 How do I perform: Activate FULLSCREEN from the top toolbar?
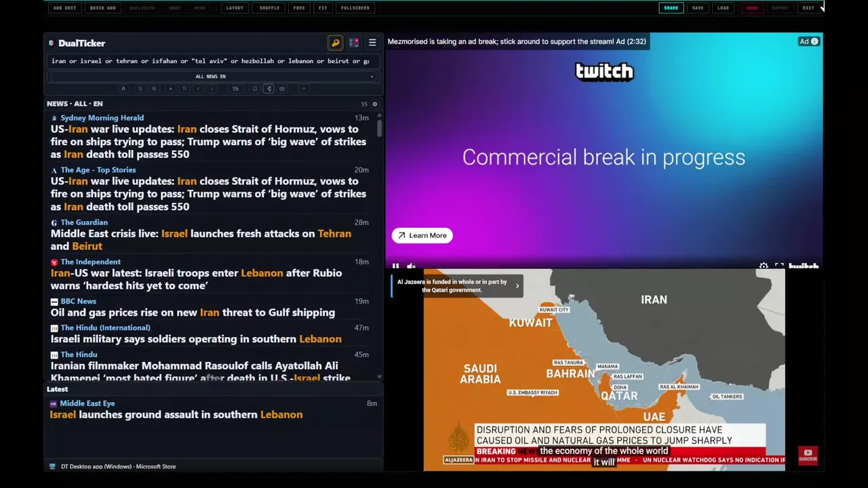[x=355, y=8]
